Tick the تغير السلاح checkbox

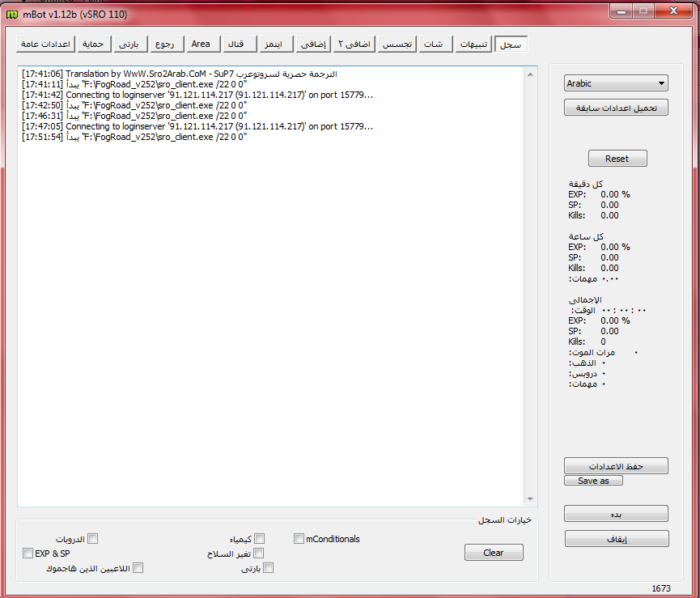[258, 553]
